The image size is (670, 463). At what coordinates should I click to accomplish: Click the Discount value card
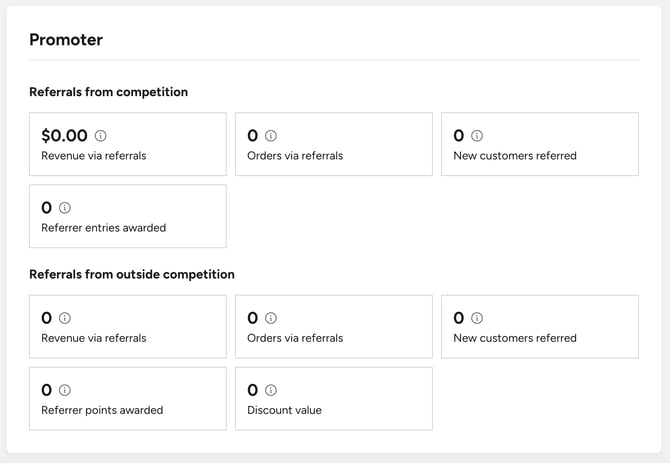coord(334,399)
